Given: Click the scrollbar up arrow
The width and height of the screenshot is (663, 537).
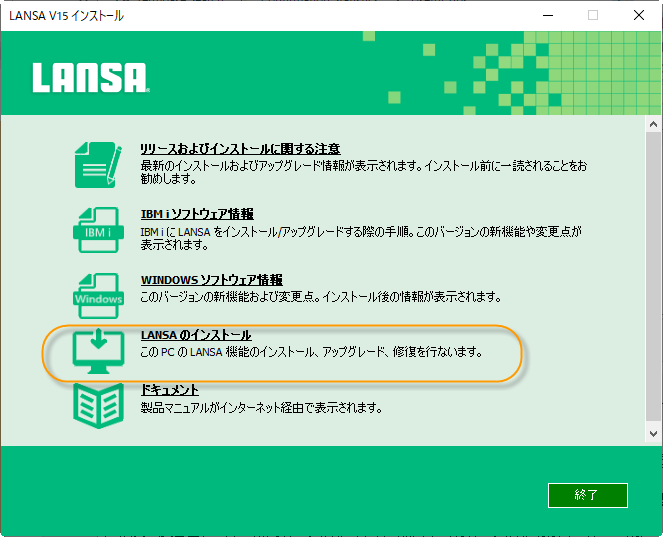Looking at the screenshot, I should coord(653,124).
